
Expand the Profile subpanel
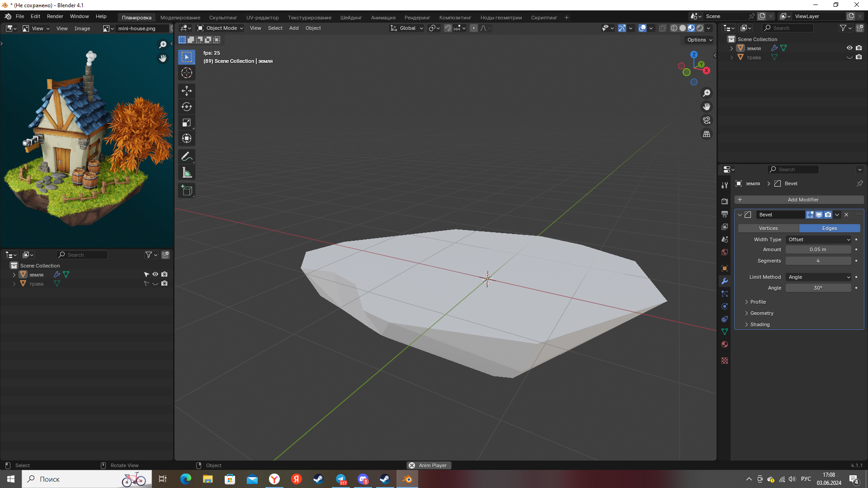coord(758,302)
